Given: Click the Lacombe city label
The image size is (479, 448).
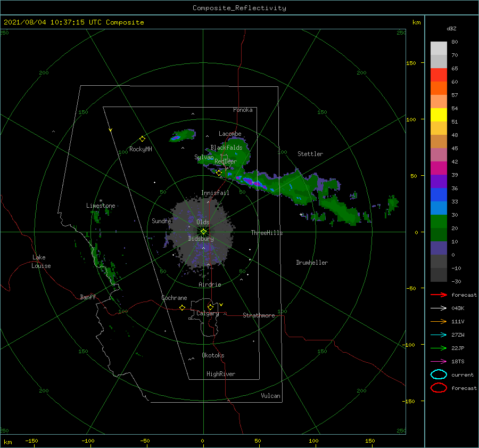Looking at the screenshot, I should coord(230,134).
